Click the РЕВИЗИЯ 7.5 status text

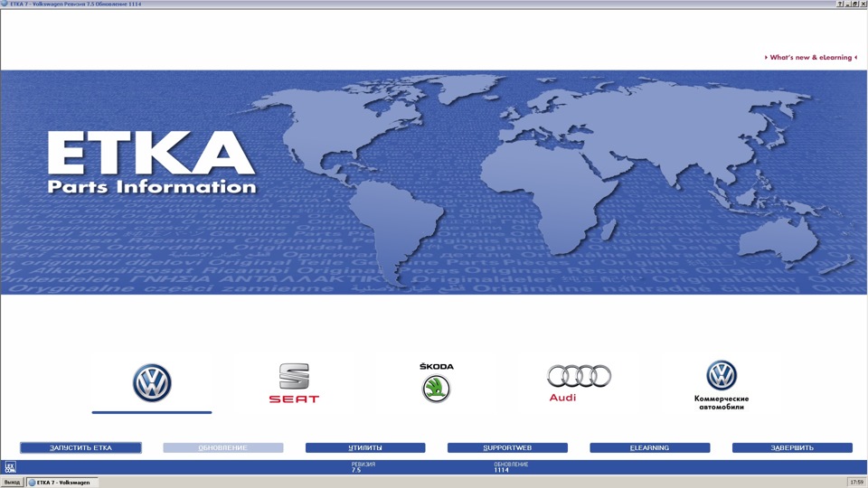pos(363,467)
